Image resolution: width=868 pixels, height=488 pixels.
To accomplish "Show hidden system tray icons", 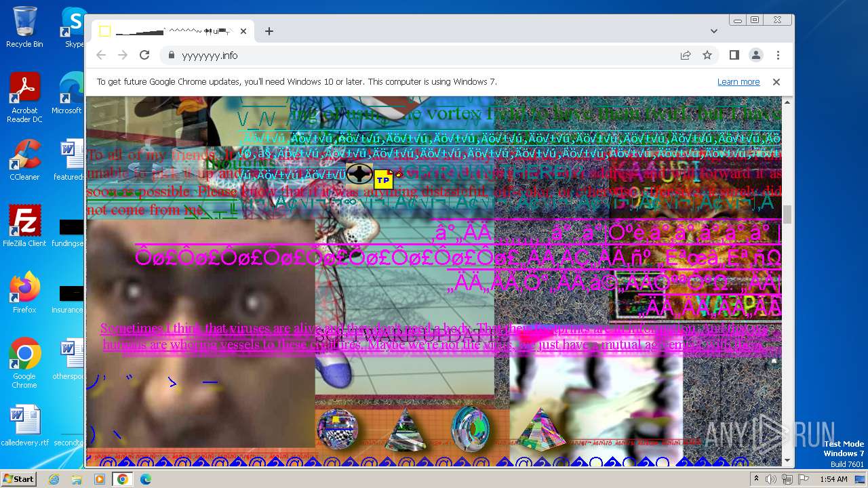I will pos(757,479).
